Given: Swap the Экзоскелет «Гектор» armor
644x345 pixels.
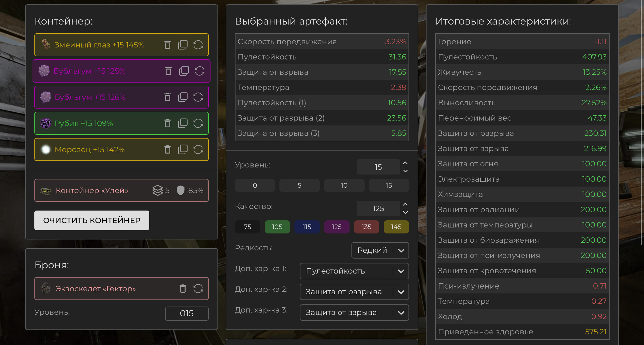Looking at the screenshot, I should click(198, 289).
